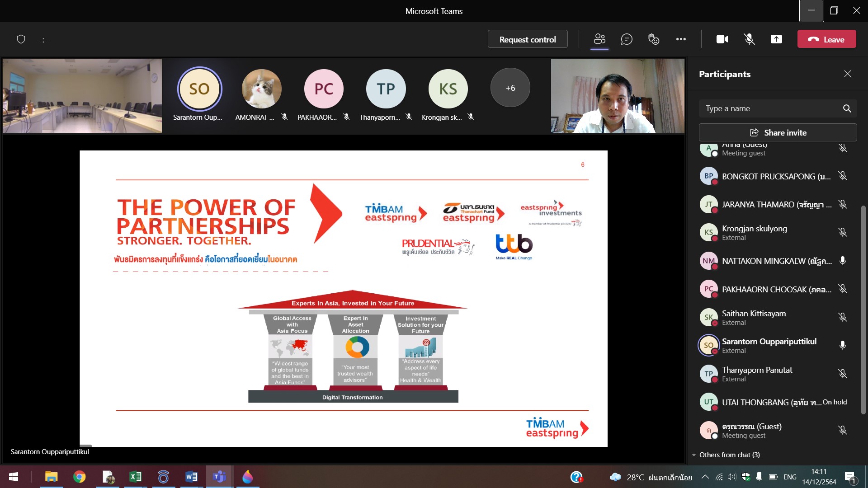
Task: Focus the Type a name search field
Action: click(x=778, y=108)
